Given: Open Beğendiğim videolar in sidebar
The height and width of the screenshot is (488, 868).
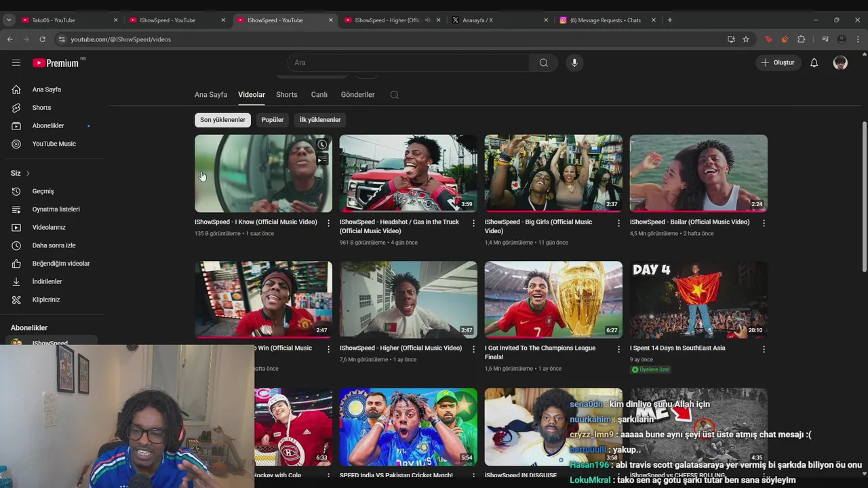Looking at the screenshot, I should pos(61,264).
